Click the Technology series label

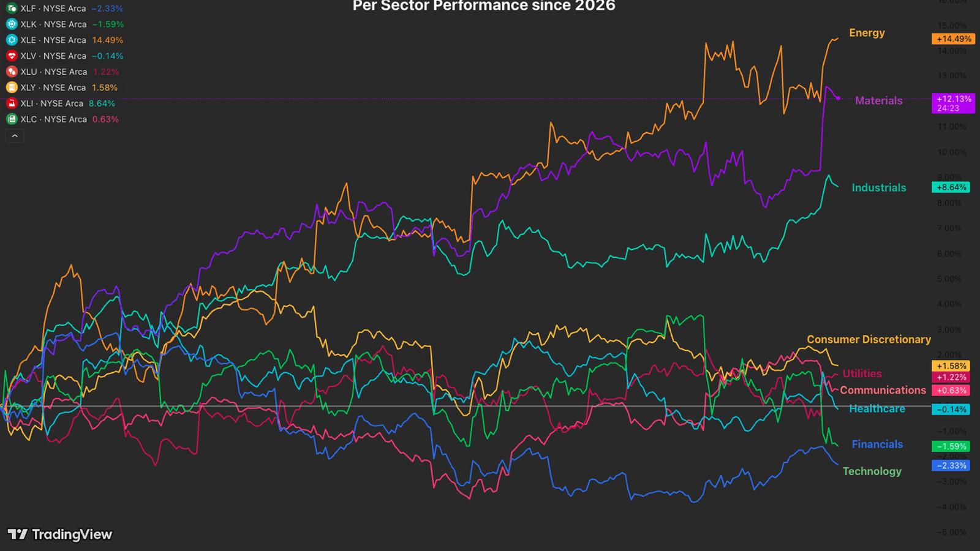pyautogui.click(x=872, y=471)
